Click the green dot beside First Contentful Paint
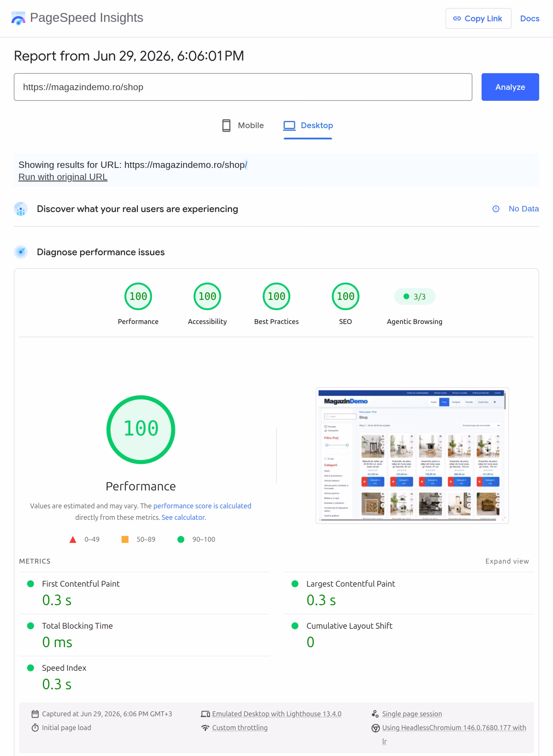 pyautogui.click(x=30, y=584)
